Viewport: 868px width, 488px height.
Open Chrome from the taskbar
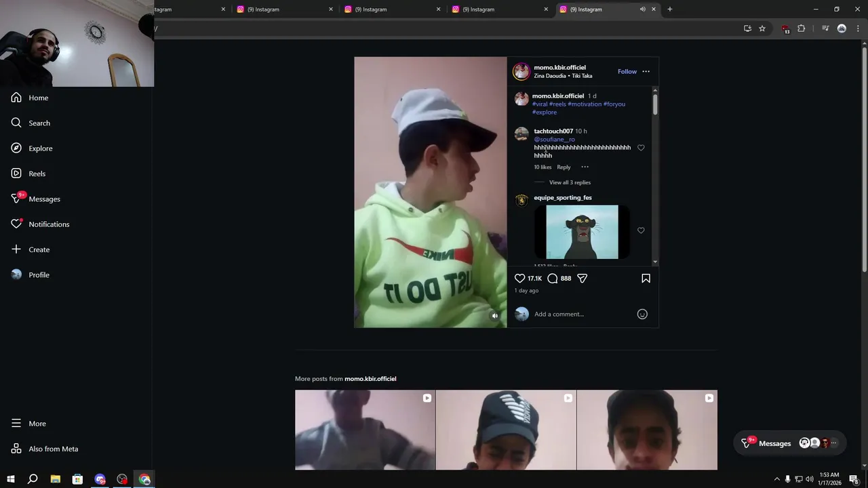144,479
